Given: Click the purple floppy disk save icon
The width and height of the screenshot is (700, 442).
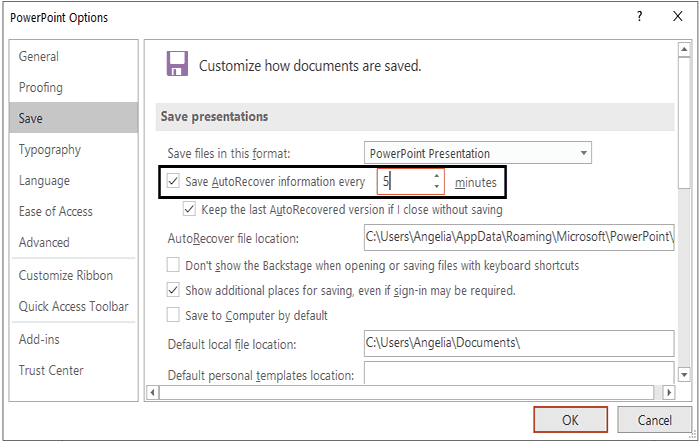Looking at the screenshot, I should click(x=177, y=64).
